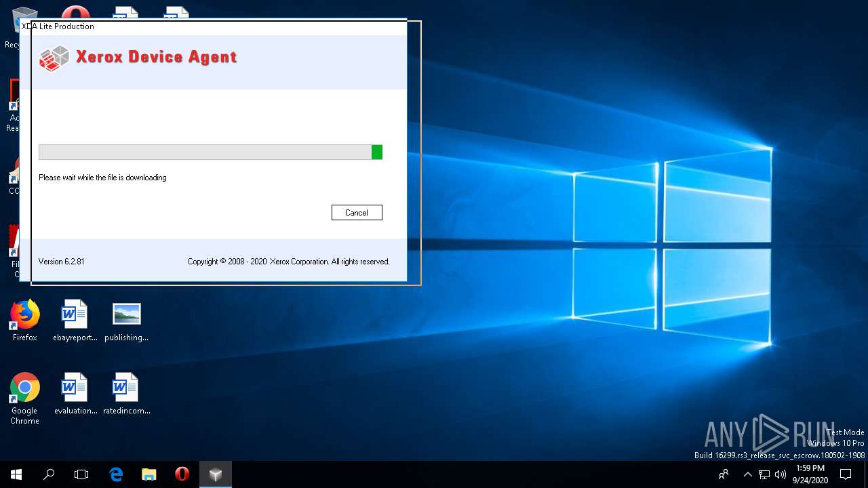Switch to the XDA installer taskbar item

click(x=216, y=474)
